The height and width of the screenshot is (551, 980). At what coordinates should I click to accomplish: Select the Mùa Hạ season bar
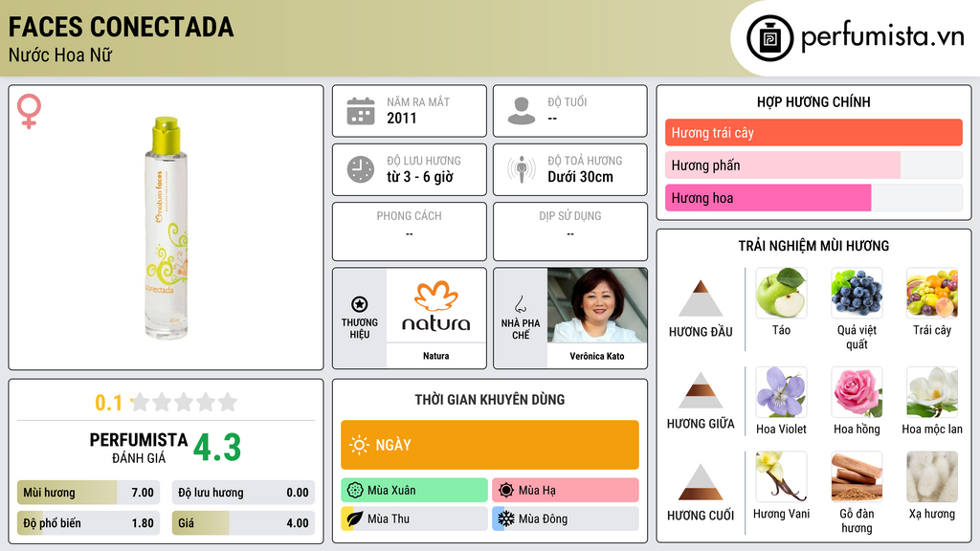pyautogui.click(x=566, y=491)
